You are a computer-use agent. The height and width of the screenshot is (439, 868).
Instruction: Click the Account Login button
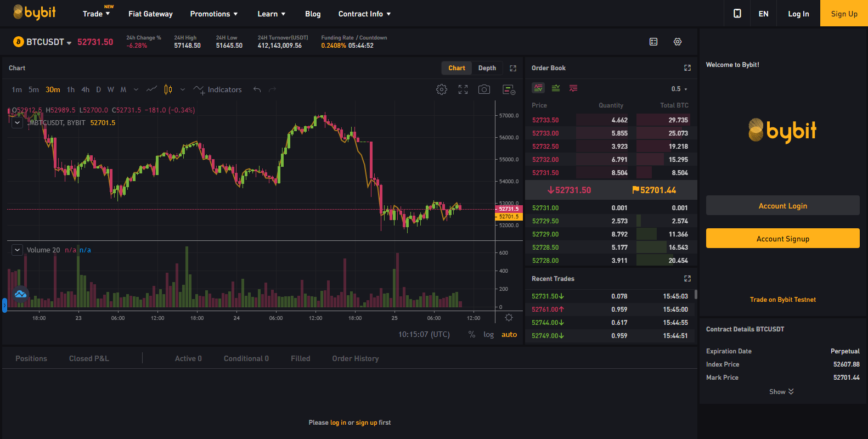(783, 205)
